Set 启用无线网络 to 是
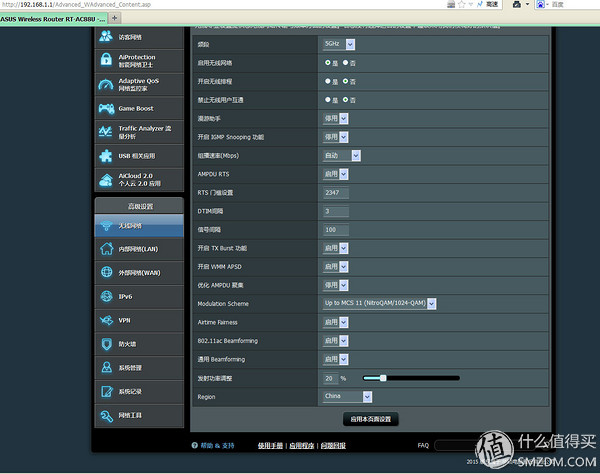Viewport: 600px width, 474px height. (x=328, y=62)
